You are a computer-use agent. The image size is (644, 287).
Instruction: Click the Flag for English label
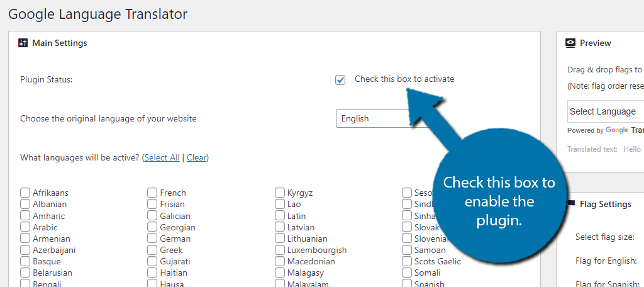606,261
